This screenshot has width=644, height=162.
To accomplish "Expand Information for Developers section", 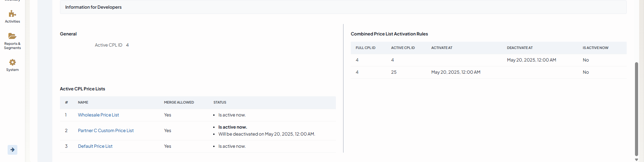I will click(x=94, y=7).
